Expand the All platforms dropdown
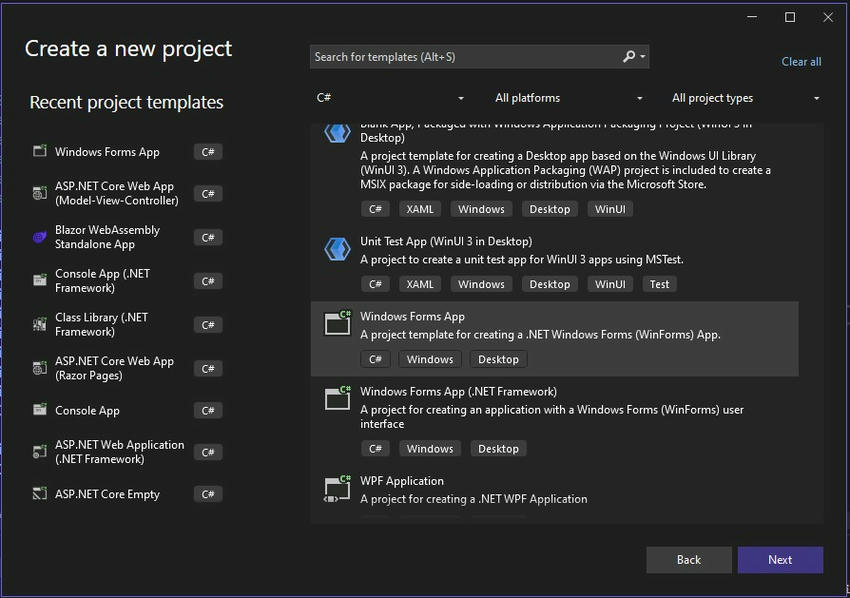The height and width of the screenshot is (598, 850). (x=568, y=98)
